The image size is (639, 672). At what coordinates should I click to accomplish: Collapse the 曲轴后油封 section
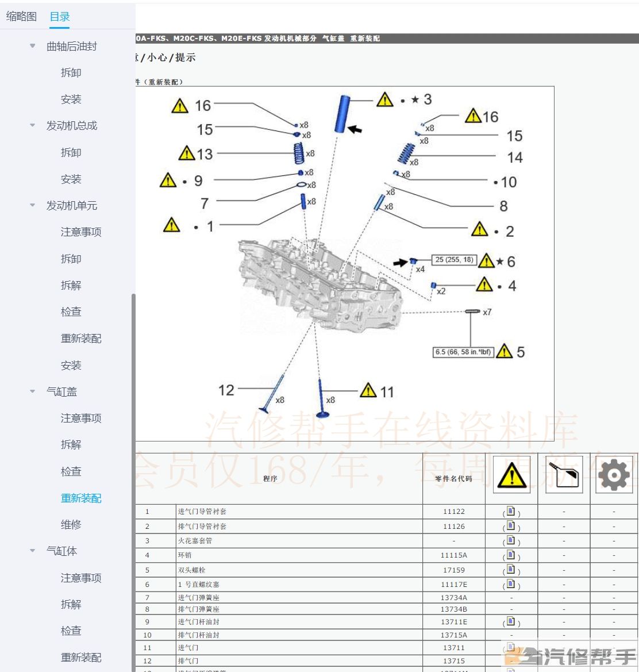tap(33, 46)
